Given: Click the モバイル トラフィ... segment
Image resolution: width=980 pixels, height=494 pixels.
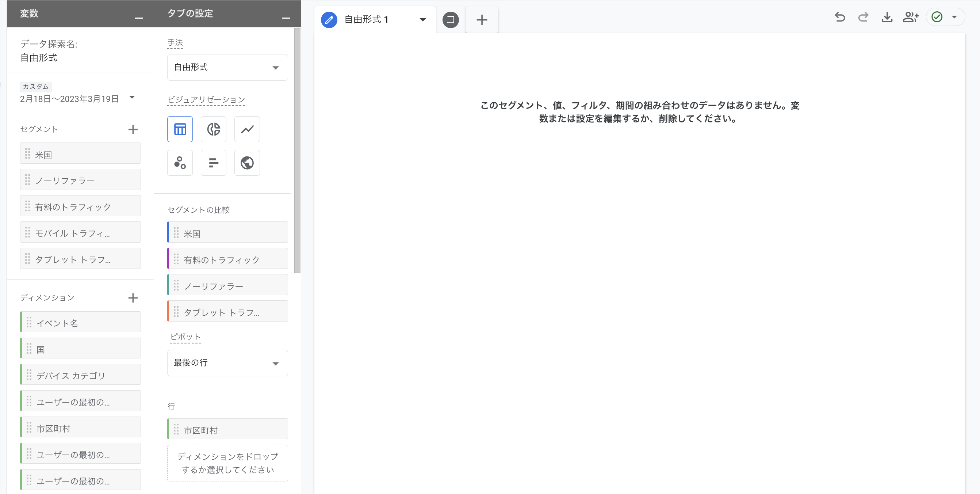Looking at the screenshot, I should [x=80, y=232].
